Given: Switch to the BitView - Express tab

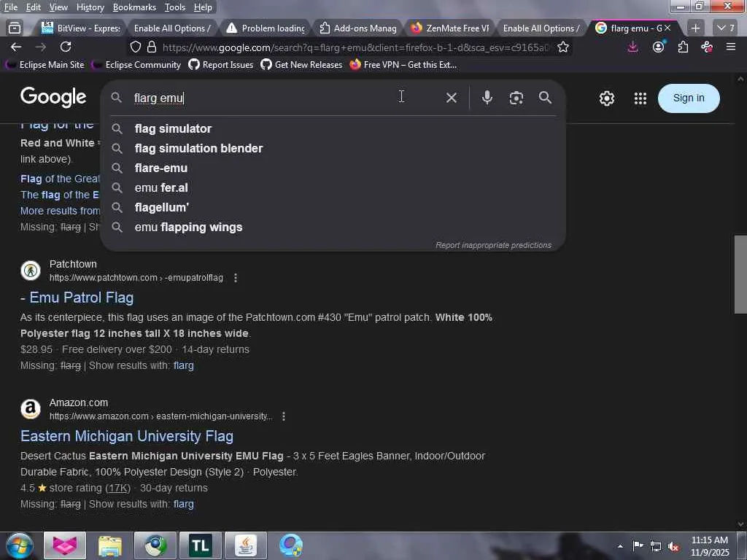Looking at the screenshot, I should (80, 28).
